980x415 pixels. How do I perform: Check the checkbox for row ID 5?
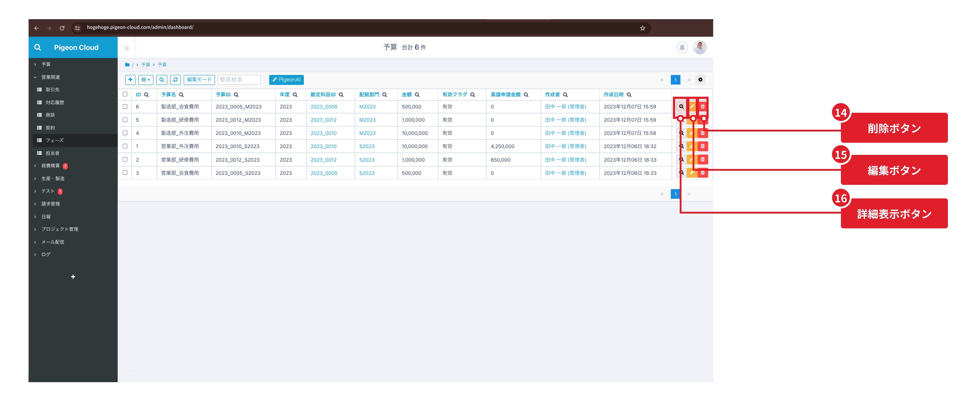(125, 120)
